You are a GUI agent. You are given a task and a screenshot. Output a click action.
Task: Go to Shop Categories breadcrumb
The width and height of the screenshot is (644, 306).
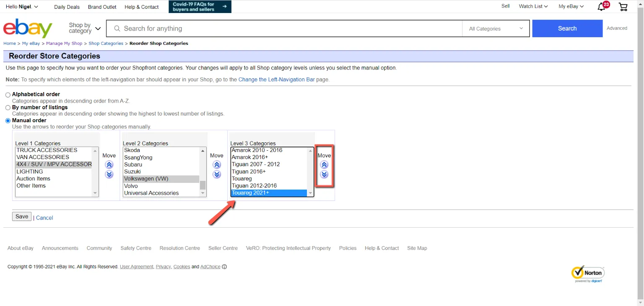pos(106,44)
